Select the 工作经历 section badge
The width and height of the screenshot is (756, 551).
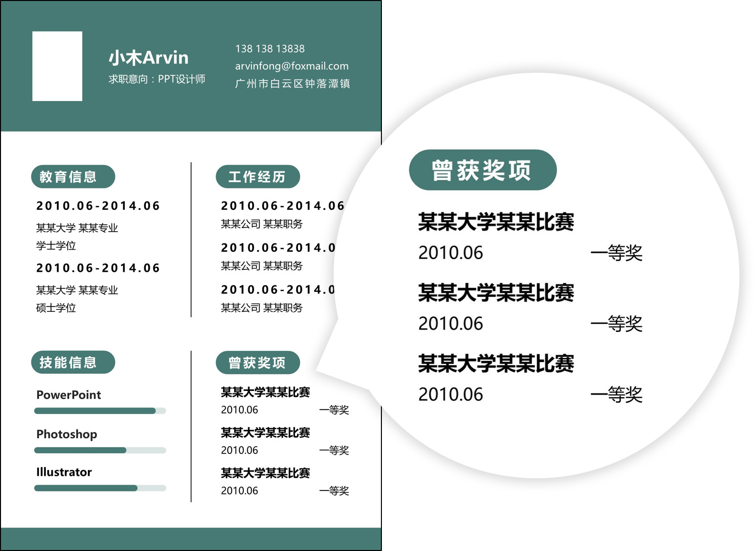(258, 177)
